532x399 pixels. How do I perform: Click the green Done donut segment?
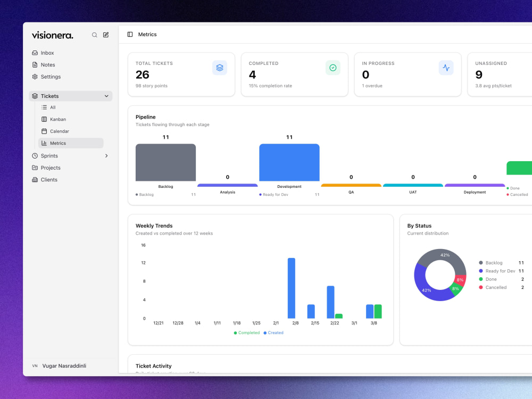[x=456, y=289]
